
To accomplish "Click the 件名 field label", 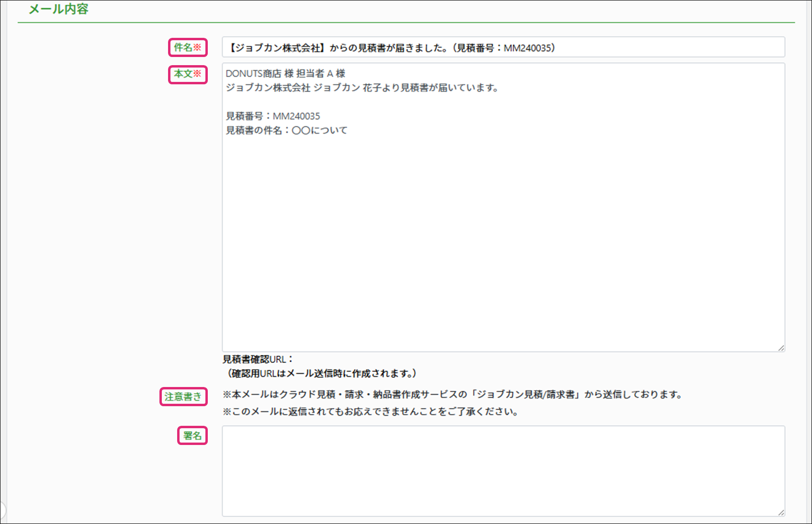I will click(183, 47).
